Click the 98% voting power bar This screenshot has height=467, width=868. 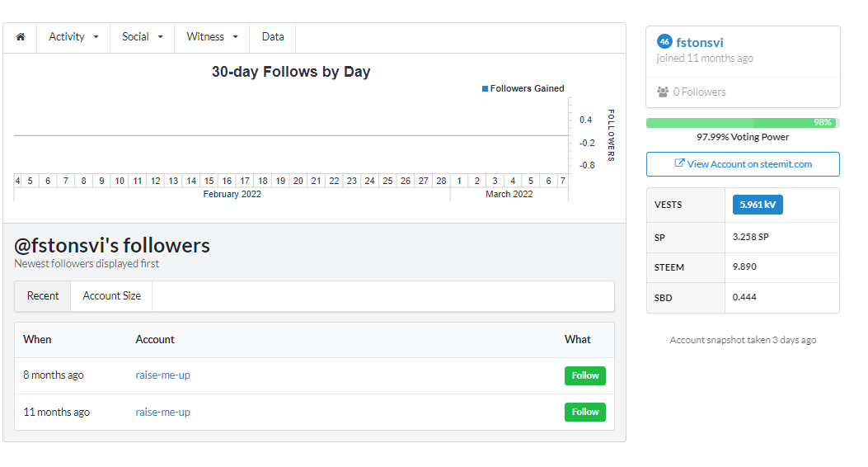point(743,123)
